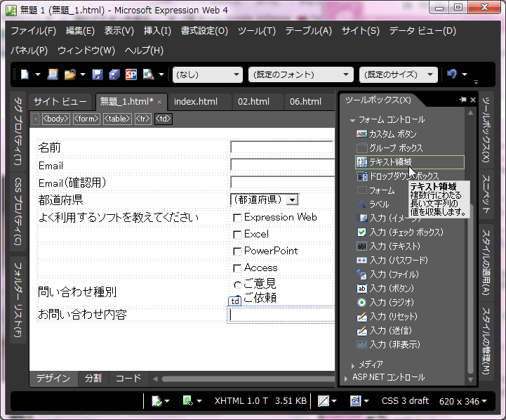Viewport: 506px width, 420px height.
Task: Close the ツールボックス panel
Action: (473, 100)
